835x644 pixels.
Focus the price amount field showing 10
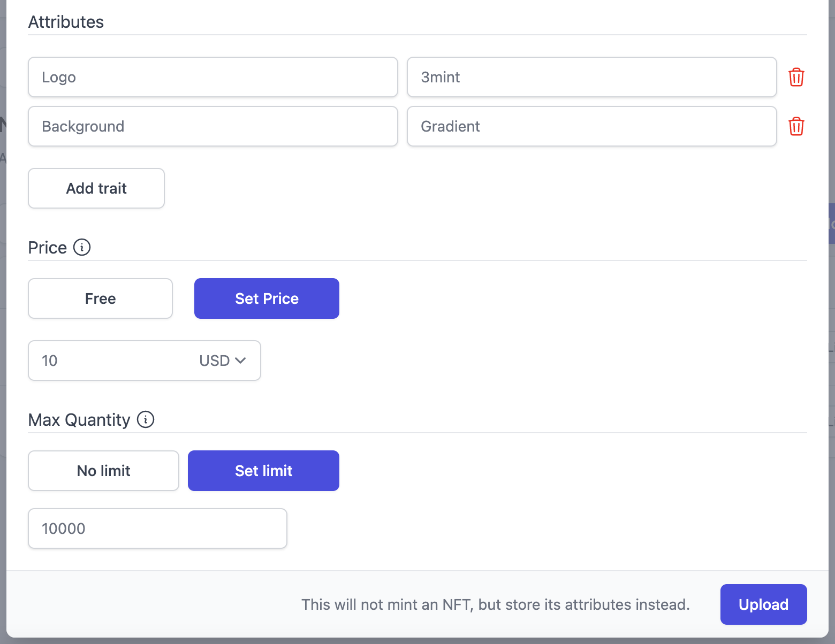click(x=112, y=361)
